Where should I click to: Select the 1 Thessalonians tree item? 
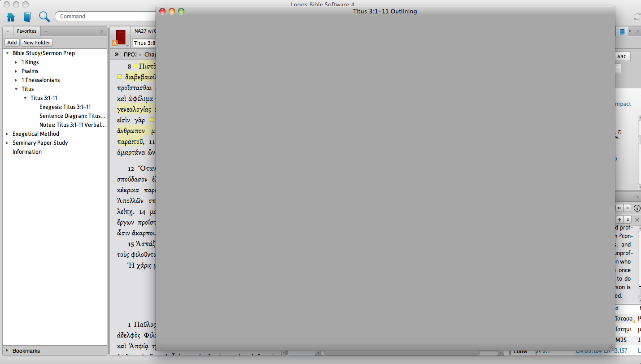tap(40, 80)
